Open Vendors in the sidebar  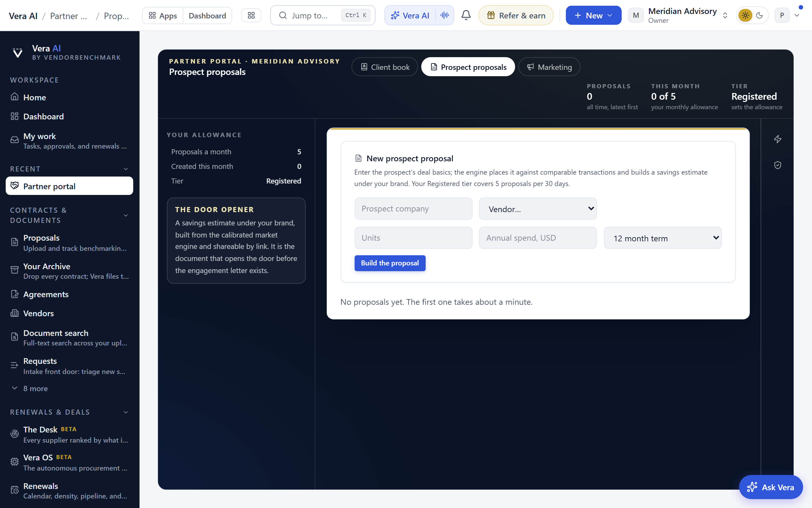(69, 313)
